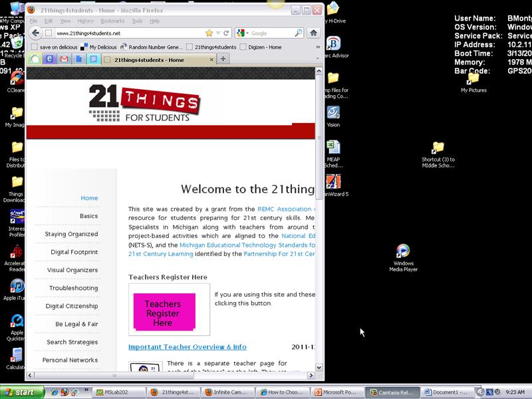Open the Important Teacher Overview & Info link

[188, 346]
